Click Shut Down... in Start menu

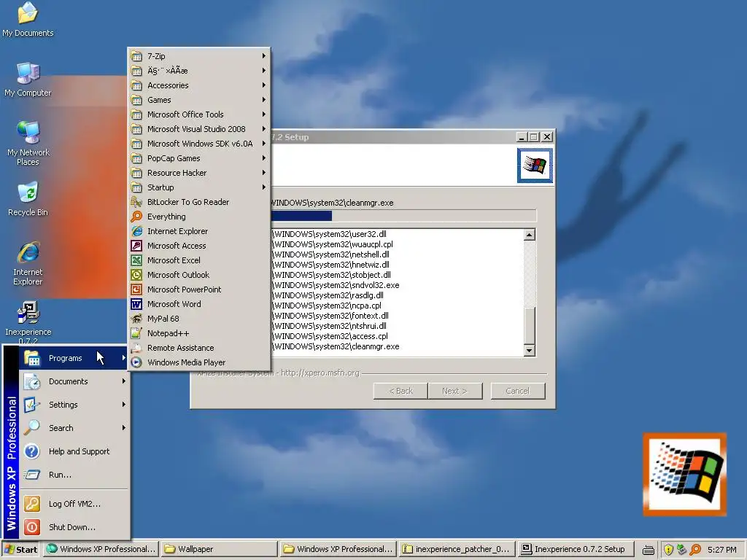(74, 527)
